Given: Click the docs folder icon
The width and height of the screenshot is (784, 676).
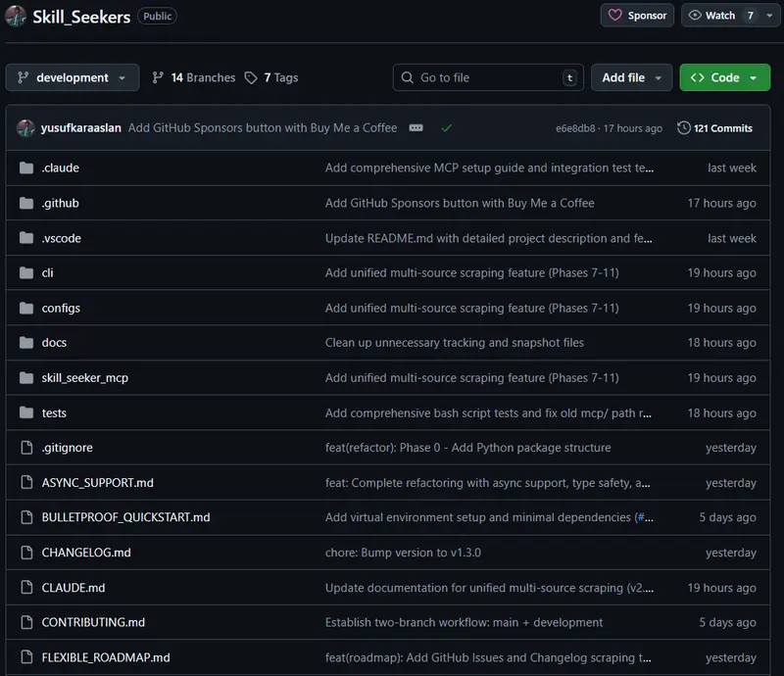Looking at the screenshot, I should [x=26, y=343].
